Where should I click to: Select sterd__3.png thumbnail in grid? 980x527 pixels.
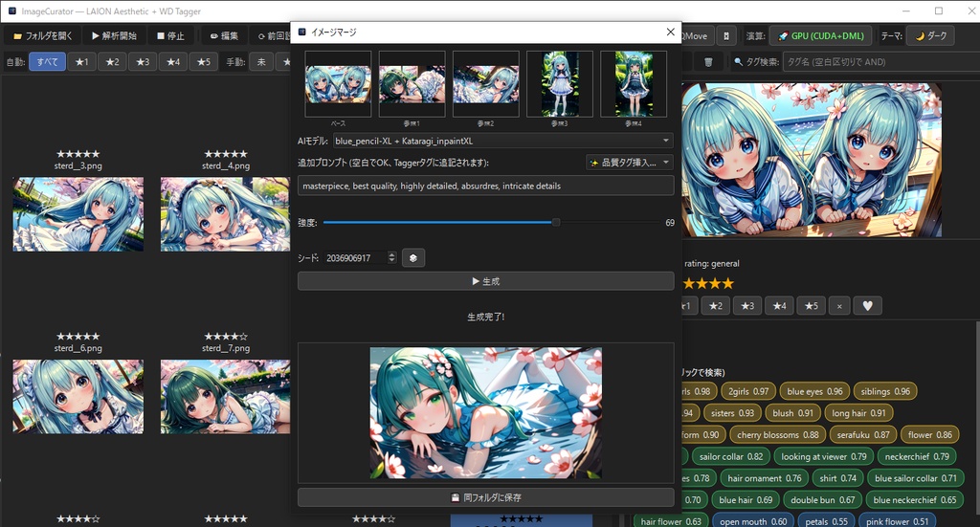tap(78, 214)
